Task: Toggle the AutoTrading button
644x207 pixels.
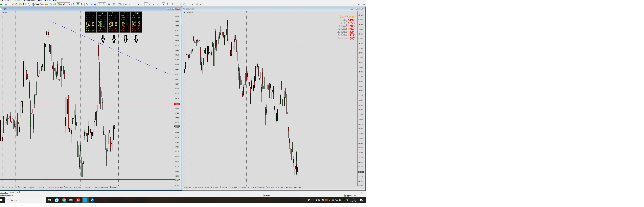Action: point(64,4)
